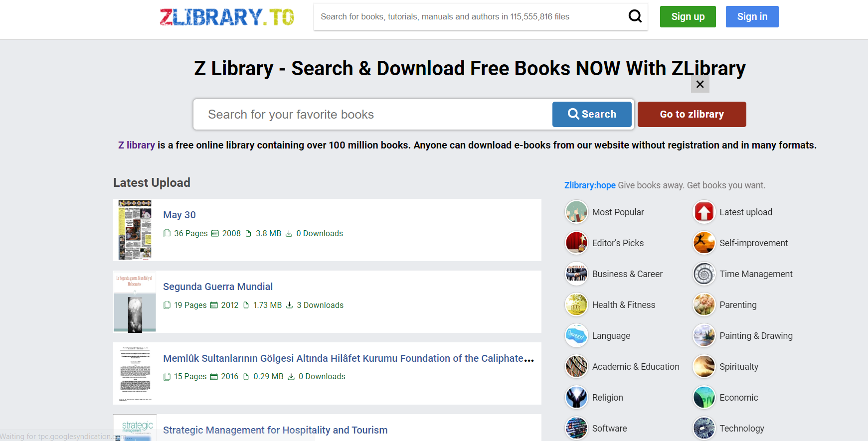Open the Latest upload category icon
The width and height of the screenshot is (868, 441).
coord(704,212)
